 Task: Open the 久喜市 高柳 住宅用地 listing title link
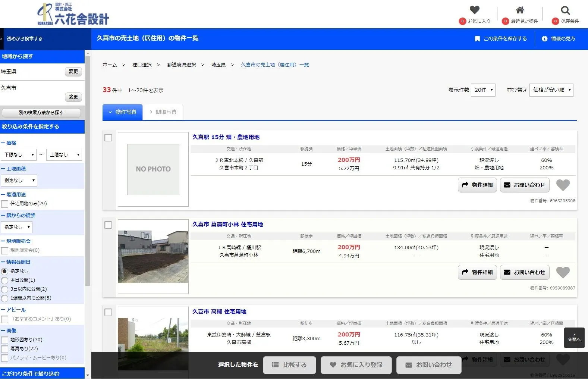[x=219, y=312]
